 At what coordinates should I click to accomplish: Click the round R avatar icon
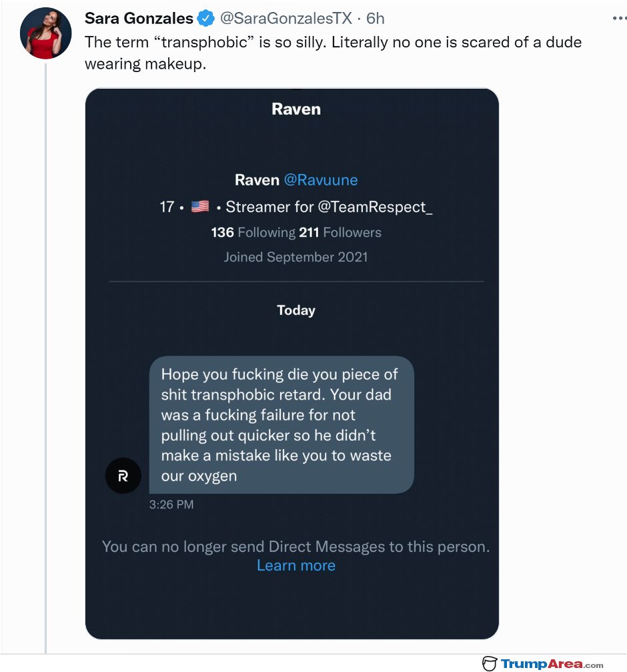point(123,476)
